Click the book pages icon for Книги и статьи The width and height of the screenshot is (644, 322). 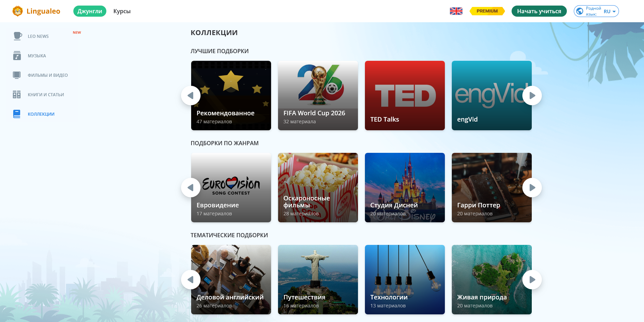(17, 94)
